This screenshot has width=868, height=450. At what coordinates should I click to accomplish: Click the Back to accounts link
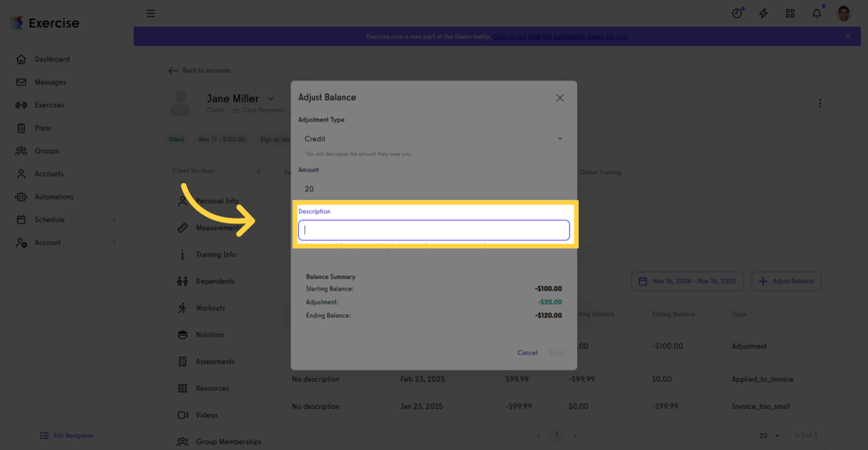[x=200, y=71]
